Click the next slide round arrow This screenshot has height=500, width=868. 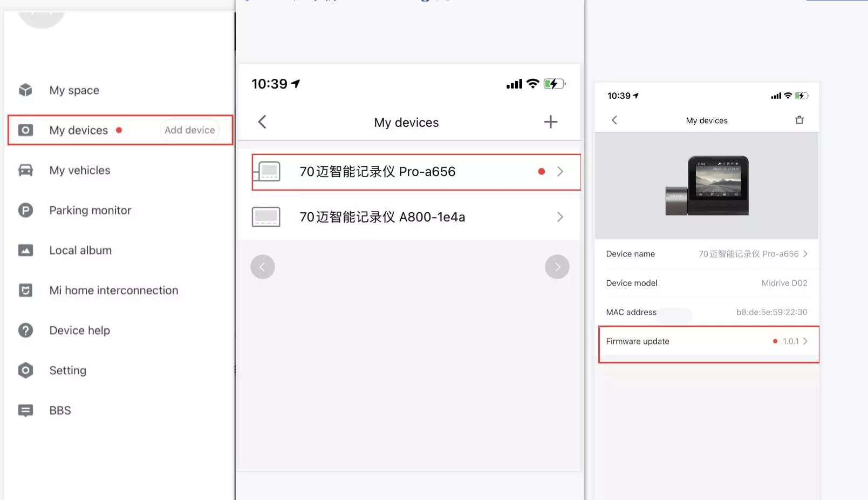tap(557, 267)
